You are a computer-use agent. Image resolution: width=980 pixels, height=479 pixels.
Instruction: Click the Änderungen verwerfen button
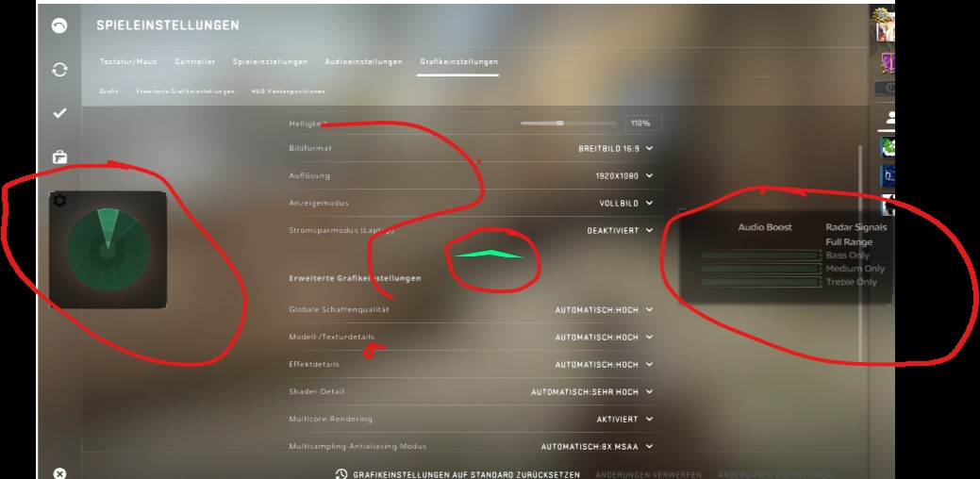(648, 474)
